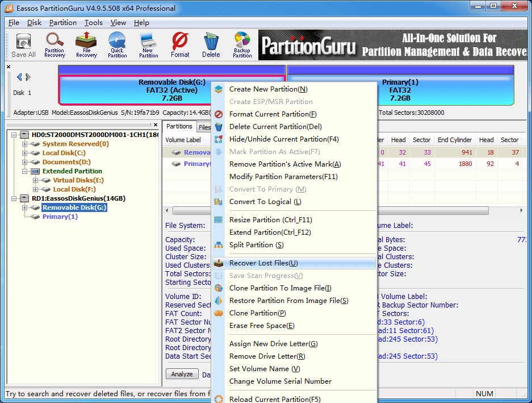
Task: Select Modify Partition Parameters(F11)
Action: [x=295, y=177]
